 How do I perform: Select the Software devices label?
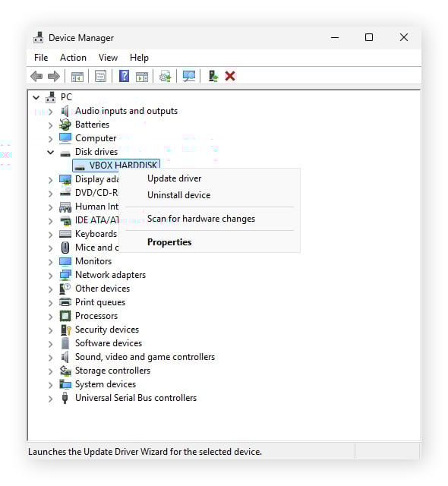pos(109,343)
